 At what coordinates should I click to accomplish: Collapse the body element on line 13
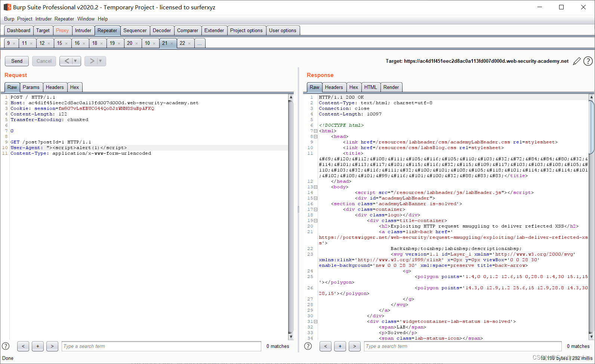315,187
